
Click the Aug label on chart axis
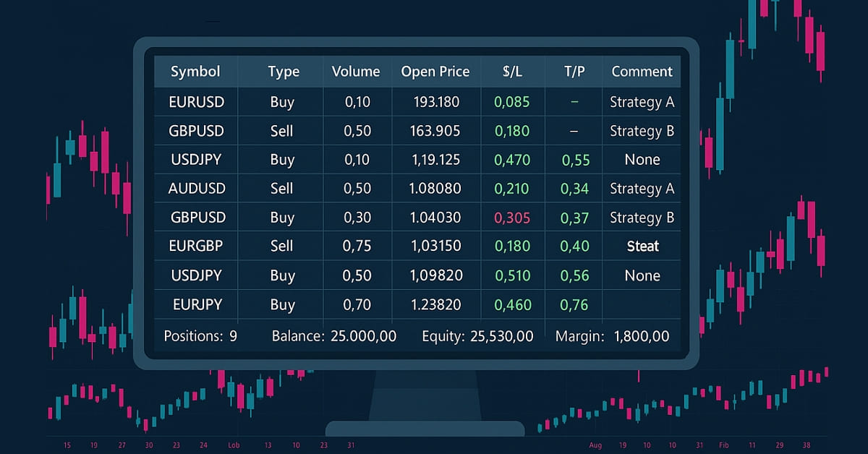point(595,445)
